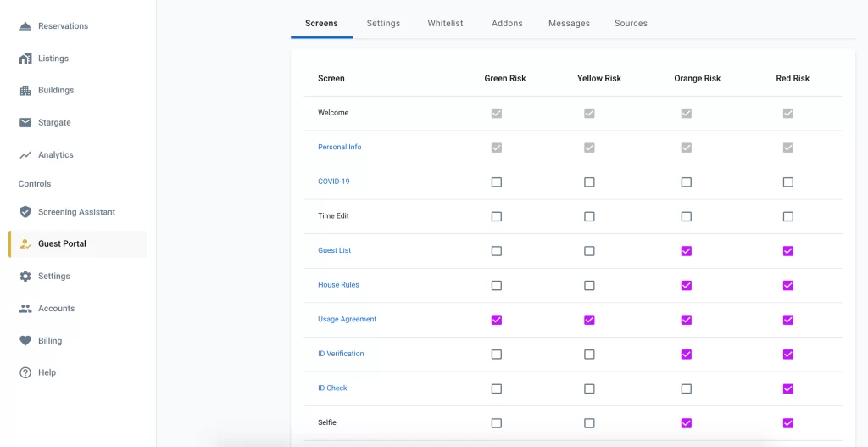This screenshot has width=868, height=447.
Task: Click the ID Verification link
Action: tap(341, 354)
